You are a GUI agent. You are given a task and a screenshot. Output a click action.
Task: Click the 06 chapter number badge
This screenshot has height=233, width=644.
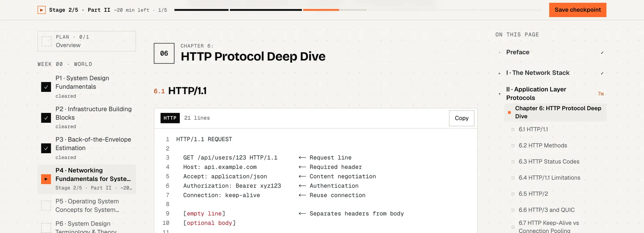coord(164,53)
